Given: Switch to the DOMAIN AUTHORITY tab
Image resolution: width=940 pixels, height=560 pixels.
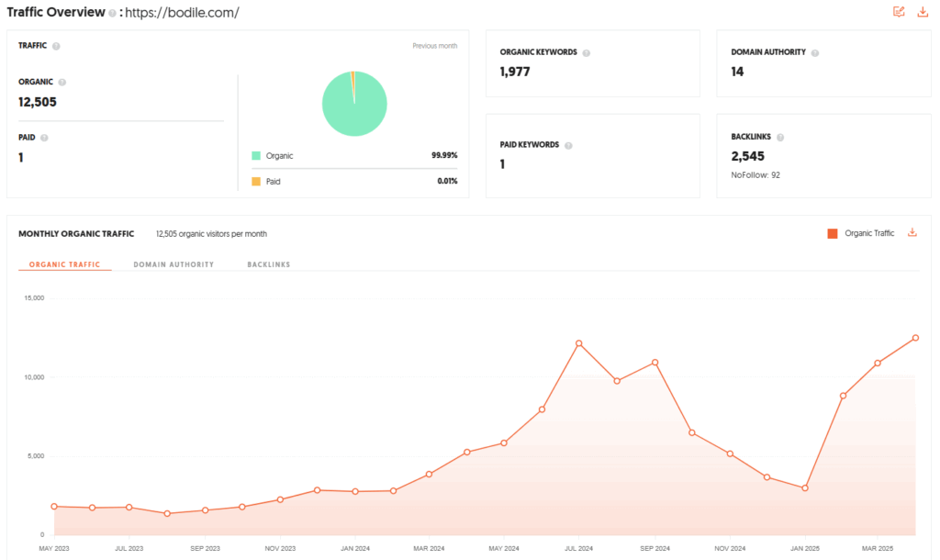Looking at the screenshot, I should click(173, 264).
